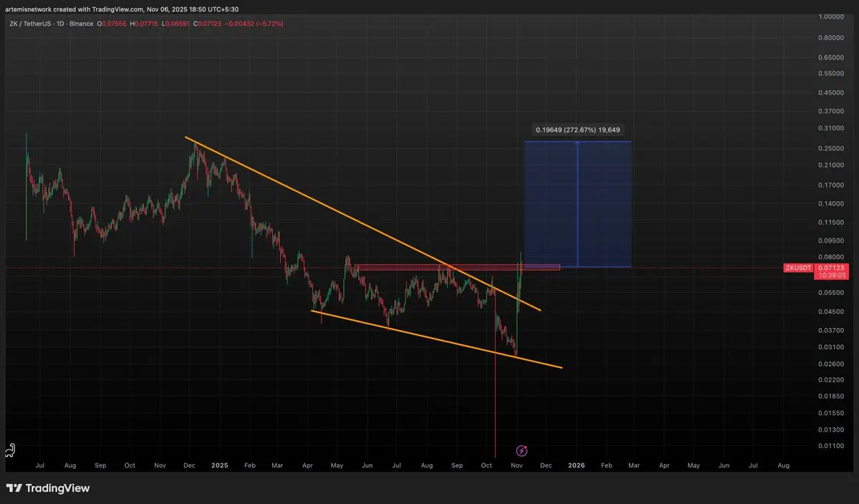Click the 0.03700 price axis label
The image size is (859, 504).
[x=831, y=331]
